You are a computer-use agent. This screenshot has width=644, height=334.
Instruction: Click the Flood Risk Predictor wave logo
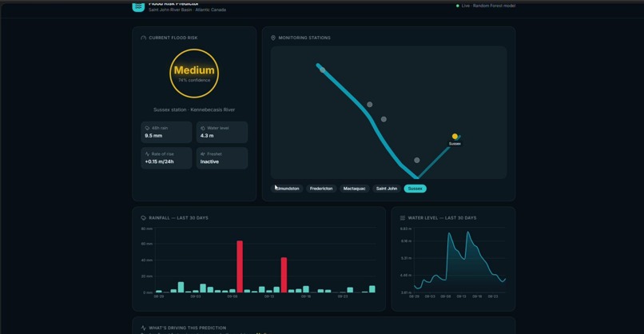(138, 6)
